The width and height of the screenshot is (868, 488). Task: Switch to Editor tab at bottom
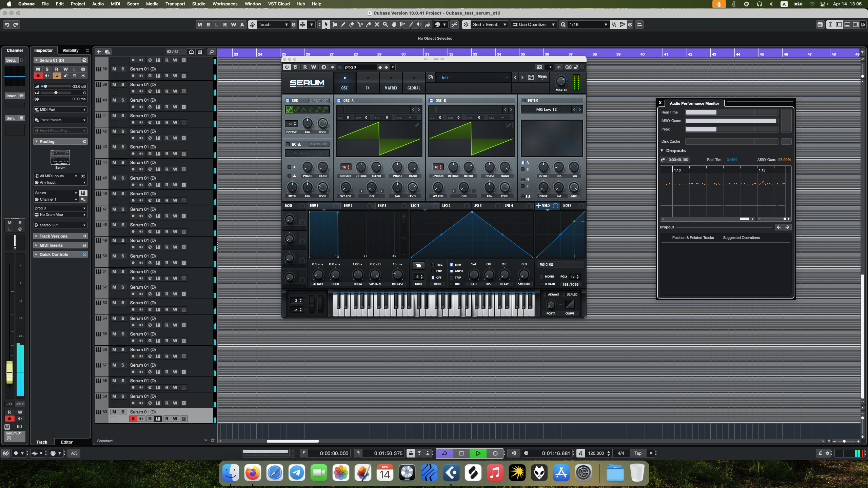pyautogui.click(x=67, y=442)
